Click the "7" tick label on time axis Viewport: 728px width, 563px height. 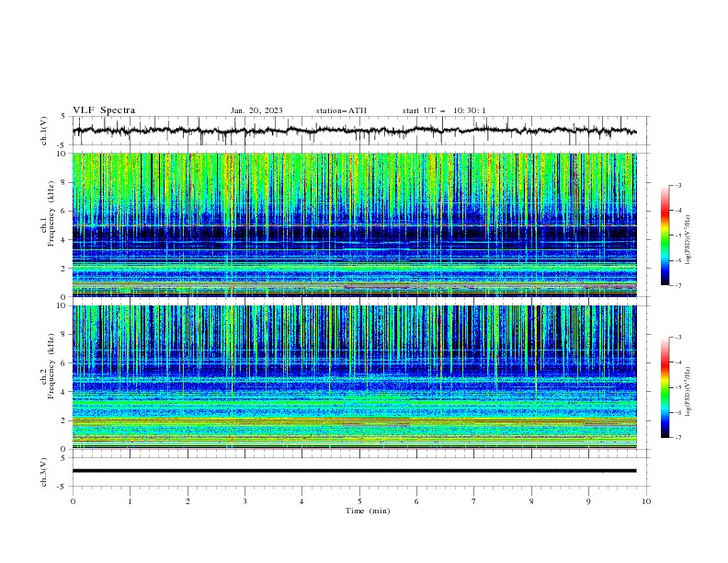coord(474,501)
